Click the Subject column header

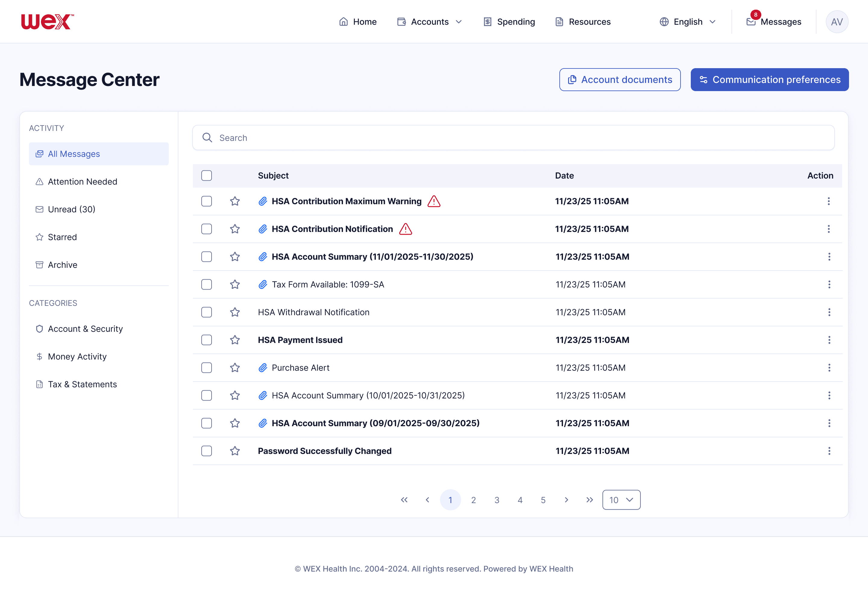point(273,176)
